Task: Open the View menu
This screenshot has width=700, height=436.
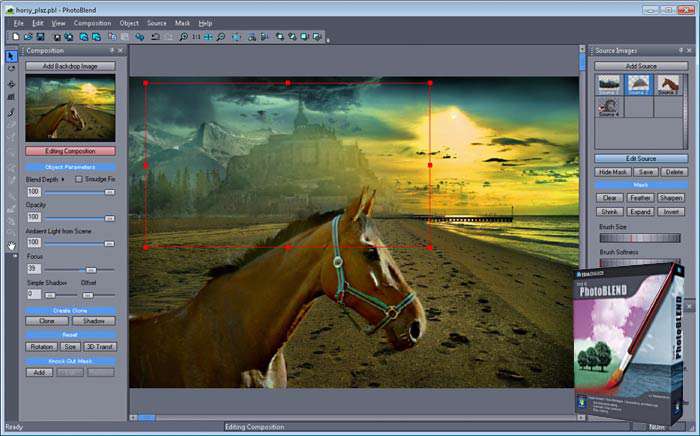Action: tap(58, 23)
